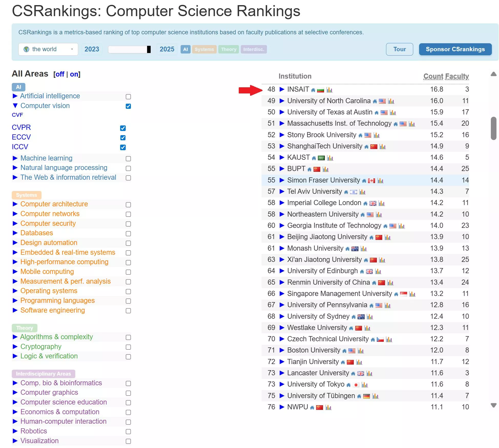Click the home icon next to KAUST
This screenshot has width=499, height=448.
coord(314,158)
